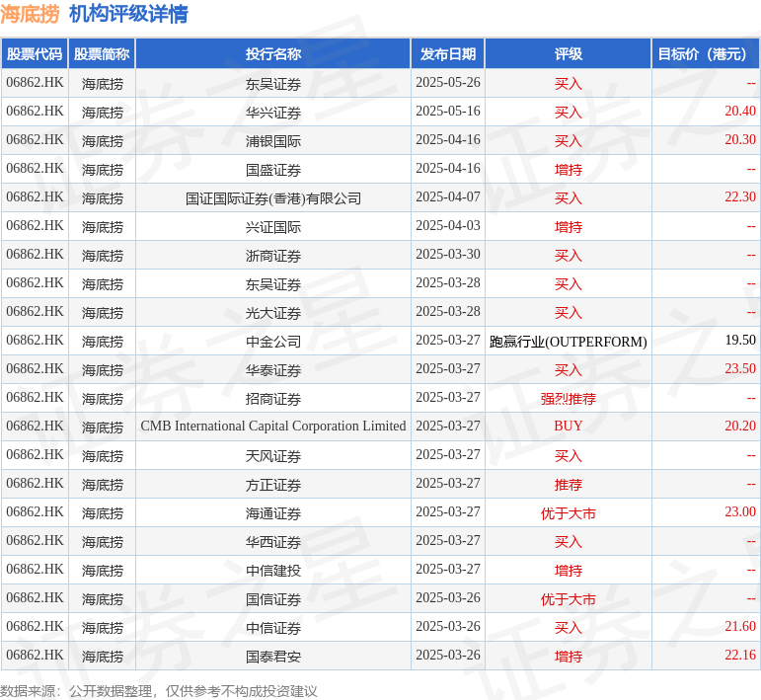Click target price 20.40
Image resolution: width=761 pixels, height=700 pixels.
(740, 112)
